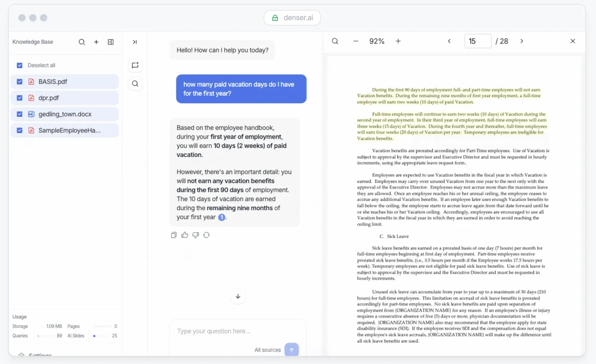Uncheck the gedling_town.docx document
The width and height of the screenshot is (596, 364).
tap(19, 114)
